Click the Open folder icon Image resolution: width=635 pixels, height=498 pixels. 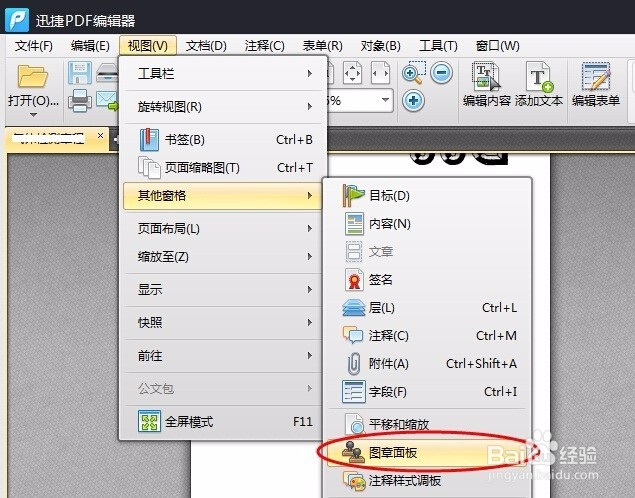(x=33, y=76)
